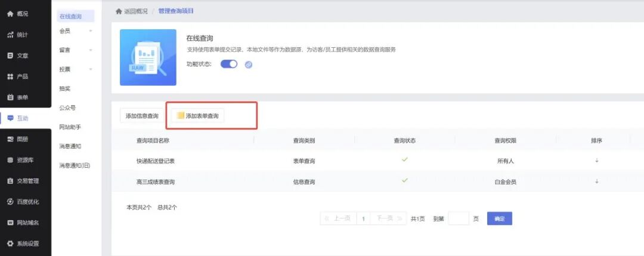Open the 消息通知(旧) submenu item
Viewport: 644px width, 256px height.
tap(75, 166)
